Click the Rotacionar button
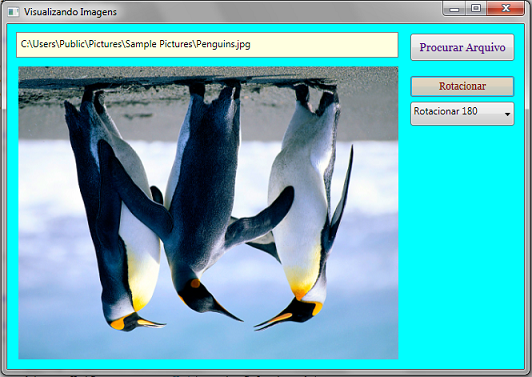532x377 pixels. tap(462, 86)
